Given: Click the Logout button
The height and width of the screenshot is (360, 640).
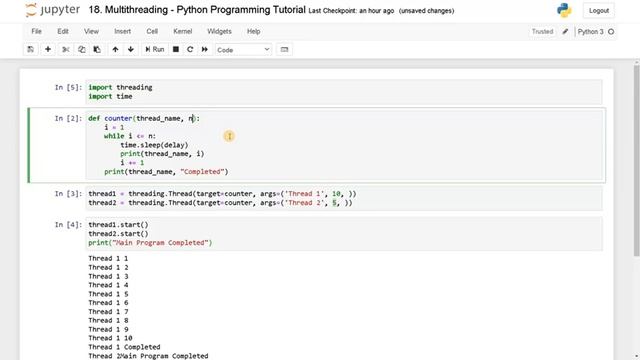Looking at the screenshot, I should pos(599,11).
